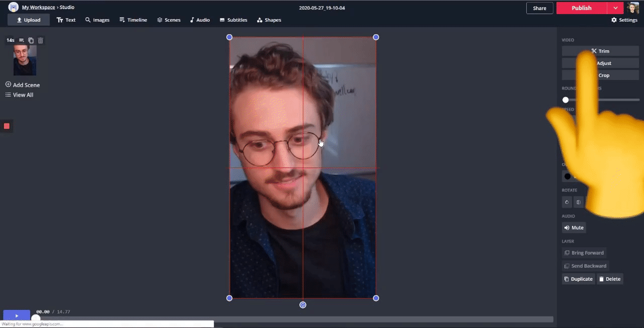Click the rotate handle below the video
This screenshot has height=328, width=644.
(303, 305)
